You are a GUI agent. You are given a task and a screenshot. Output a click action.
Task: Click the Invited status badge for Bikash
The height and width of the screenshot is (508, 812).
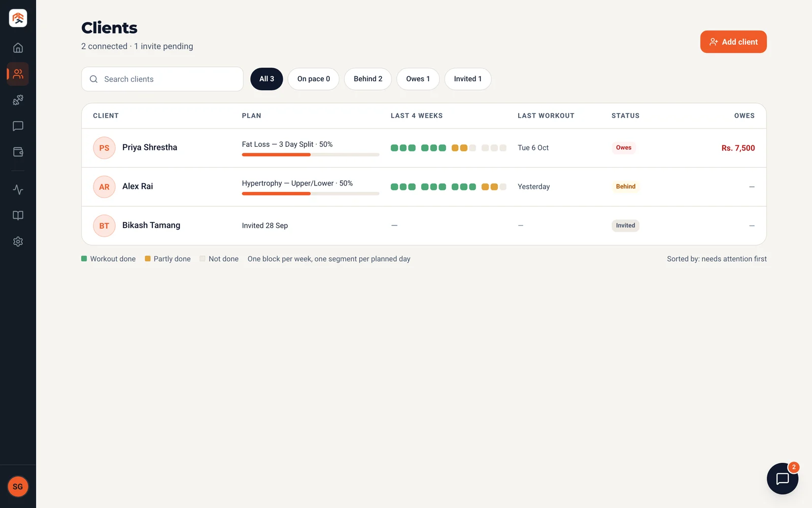pos(625,226)
